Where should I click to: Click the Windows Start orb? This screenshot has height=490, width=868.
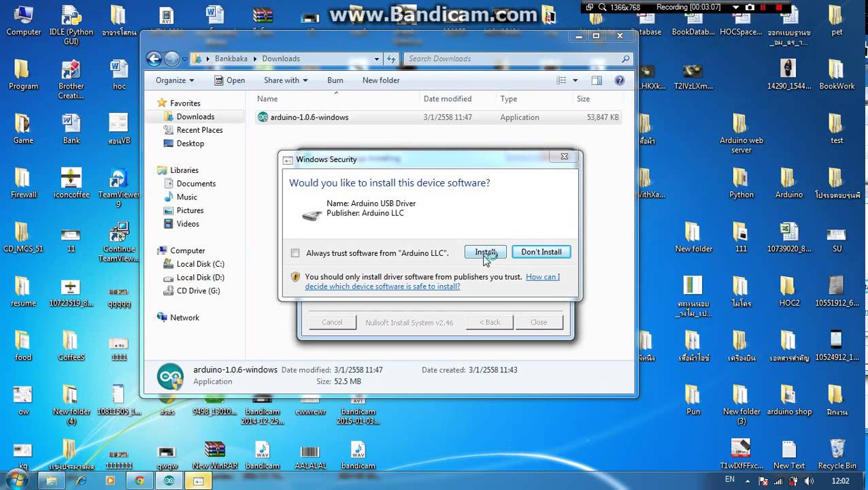(16, 479)
